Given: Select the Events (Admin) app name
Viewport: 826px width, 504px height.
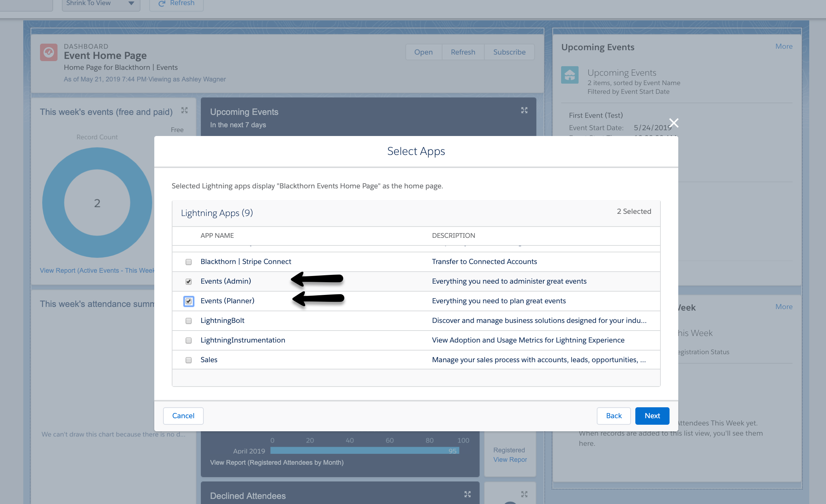Looking at the screenshot, I should coord(226,281).
